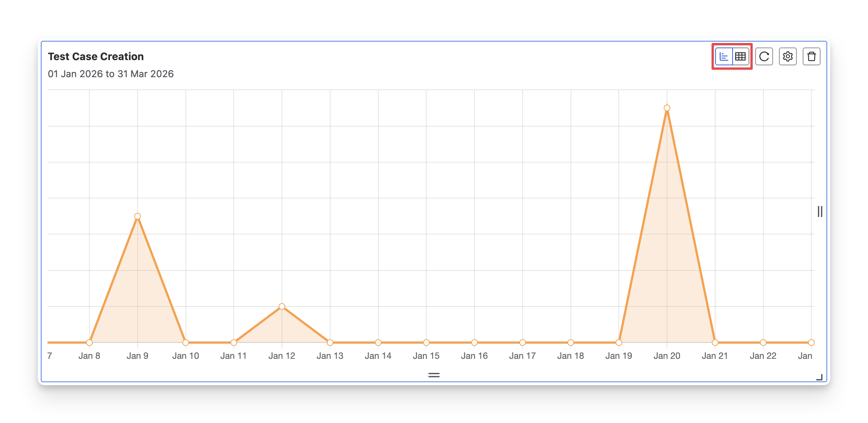Viewport: 868px width, 423px height.
Task: Click the Jan 20 peak data point
Action: (667, 108)
